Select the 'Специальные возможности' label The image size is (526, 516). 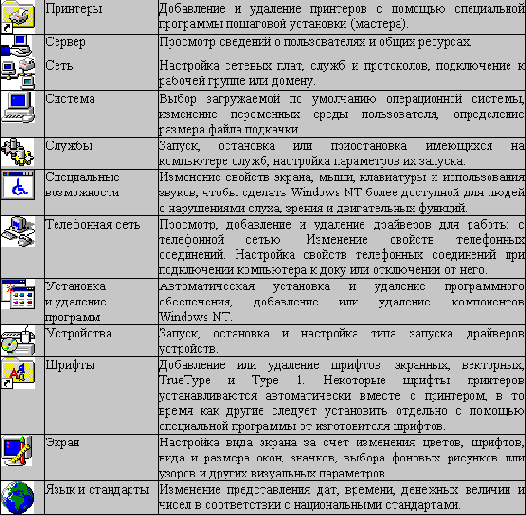(82, 185)
